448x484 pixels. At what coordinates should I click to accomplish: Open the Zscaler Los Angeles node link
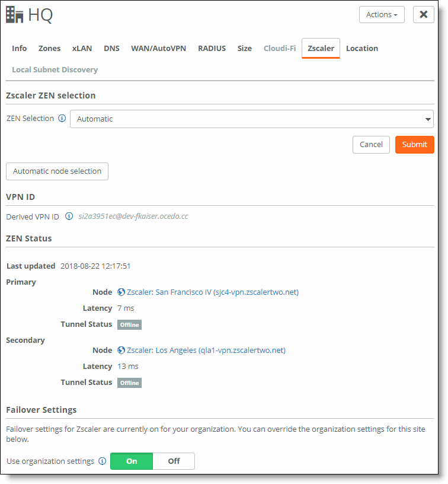[x=206, y=350]
